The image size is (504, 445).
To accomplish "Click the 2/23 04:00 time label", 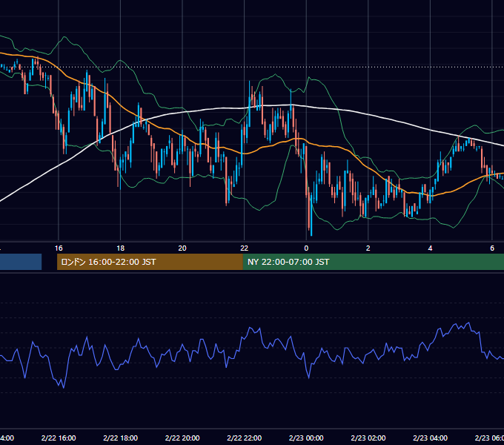I will click(x=430, y=438).
